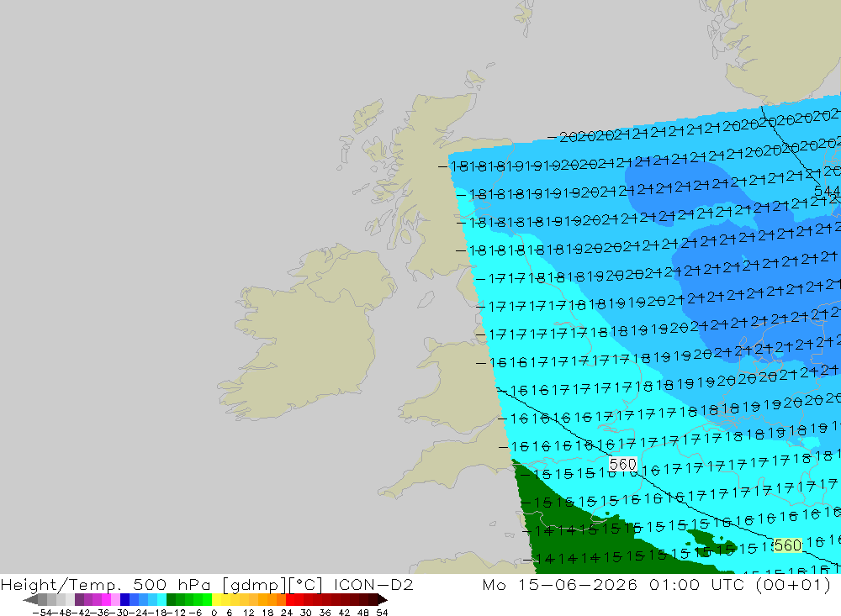Click the '01:00' time text

674,584
